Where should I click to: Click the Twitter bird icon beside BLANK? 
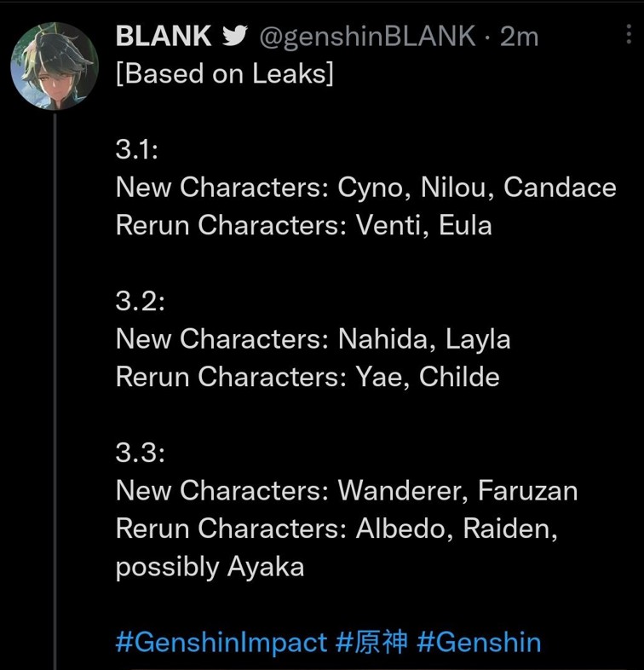click(233, 36)
